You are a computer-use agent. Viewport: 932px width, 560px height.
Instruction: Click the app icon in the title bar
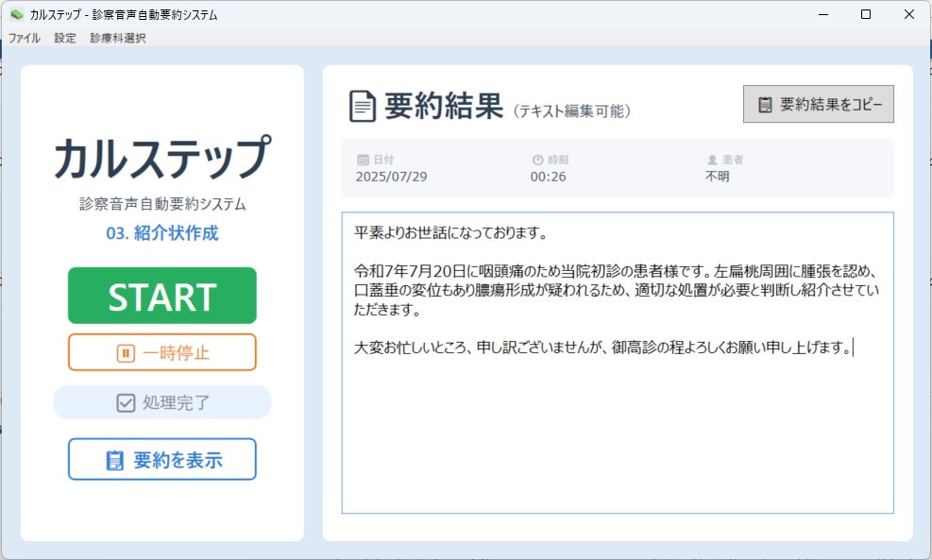[x=17, y=14]
